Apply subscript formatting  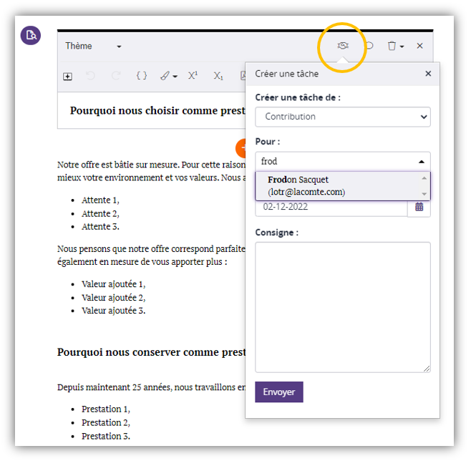click(218, 76)
